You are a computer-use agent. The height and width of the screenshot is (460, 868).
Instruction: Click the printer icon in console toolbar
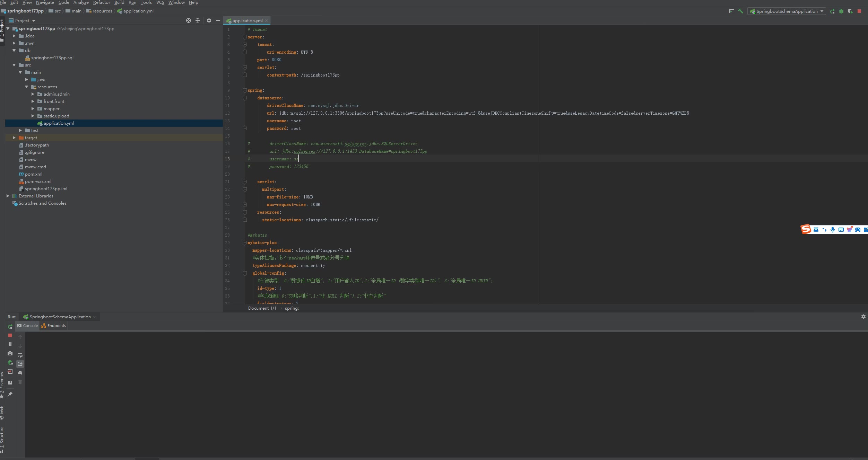coord(20,373)
